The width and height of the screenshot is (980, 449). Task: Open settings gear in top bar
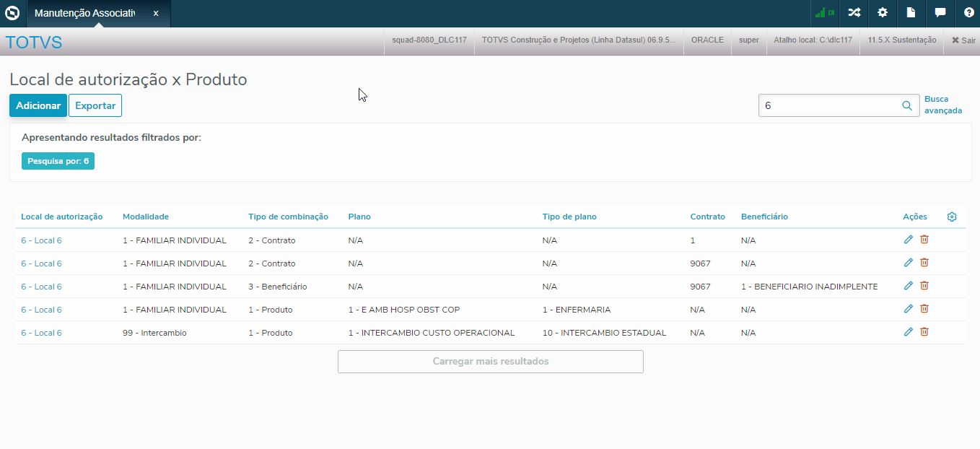pos(882,13)
